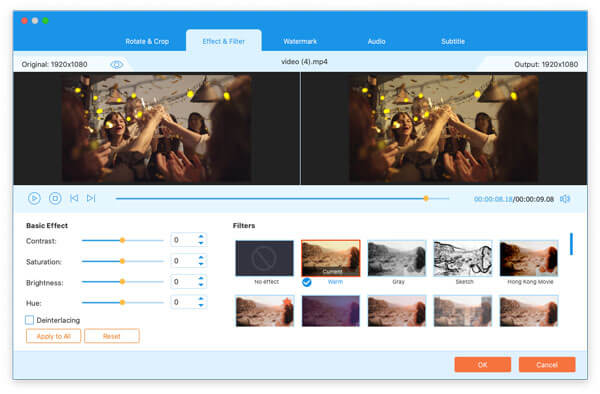The width and height of the screenshot is (600, 394).
Task: Pick the Hong Kong Movie filter
Action: tap(528, 258)
